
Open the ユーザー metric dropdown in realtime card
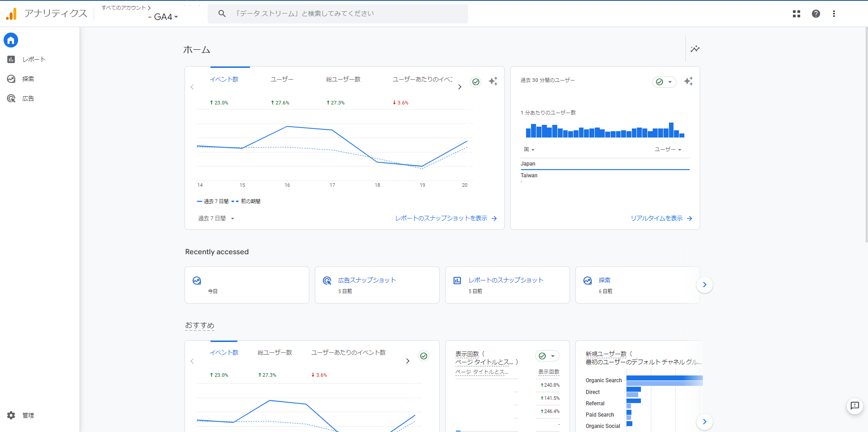pyautogui.click(x=668, y=149)
